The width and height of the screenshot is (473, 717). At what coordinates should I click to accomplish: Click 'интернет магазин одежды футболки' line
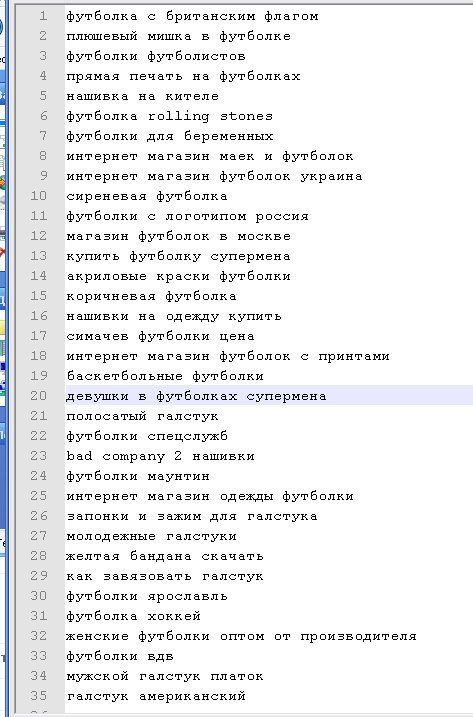click(x=210, y=496)
